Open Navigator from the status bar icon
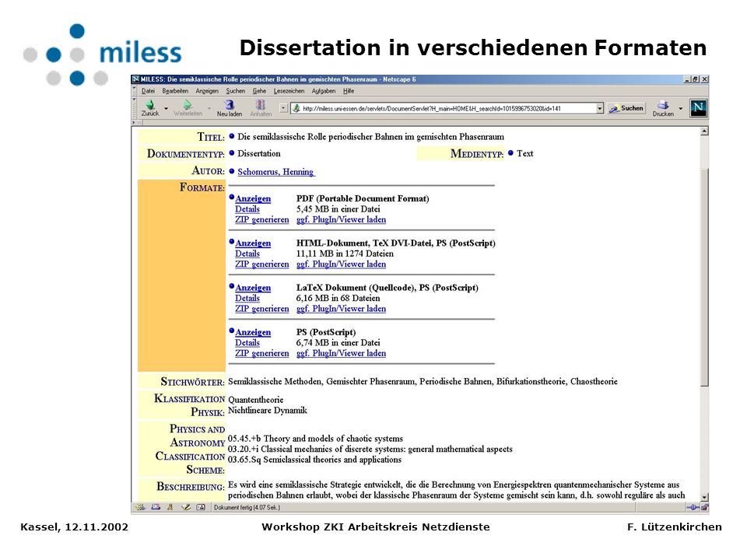 pyautogui.click(x=139, y=507)
